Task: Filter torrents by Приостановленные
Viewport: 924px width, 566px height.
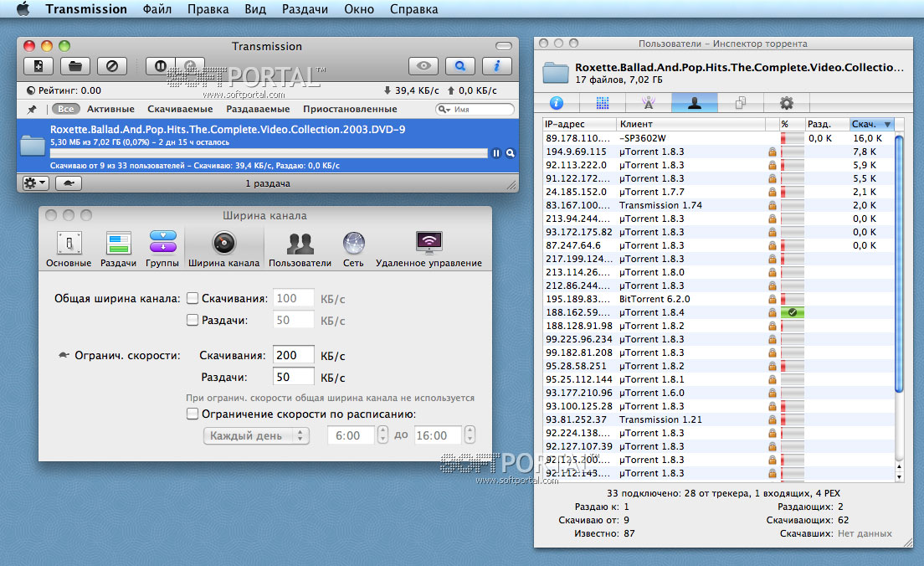Action: [x=350, y=109]
